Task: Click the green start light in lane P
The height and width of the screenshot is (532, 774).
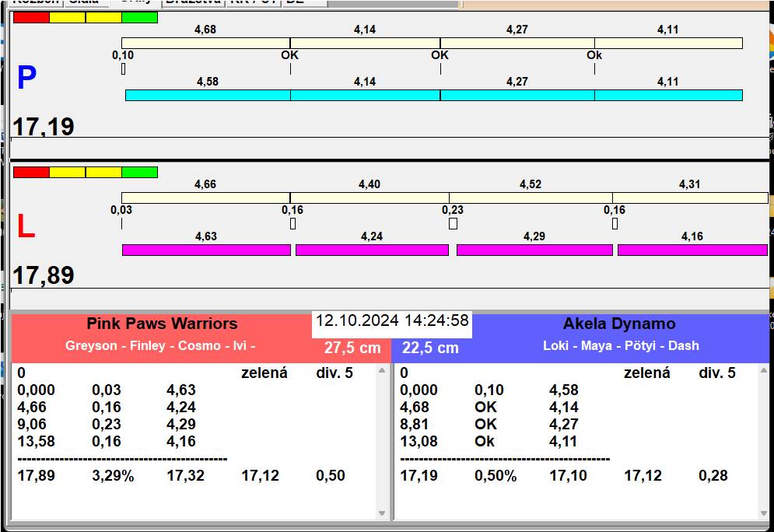Action: point(139,17)
